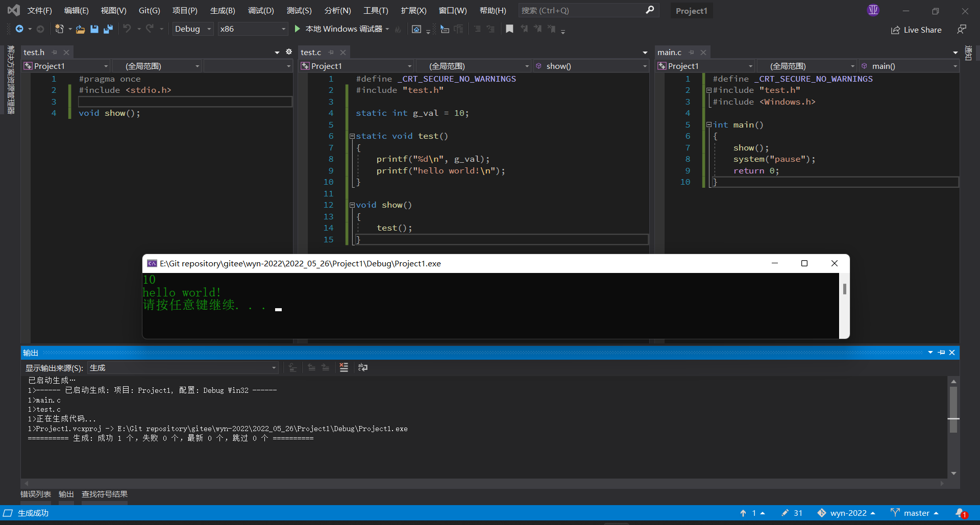Open the x86 platform dropdown
The width and height of the screenshot is (980, 525).
coord(253,29)
